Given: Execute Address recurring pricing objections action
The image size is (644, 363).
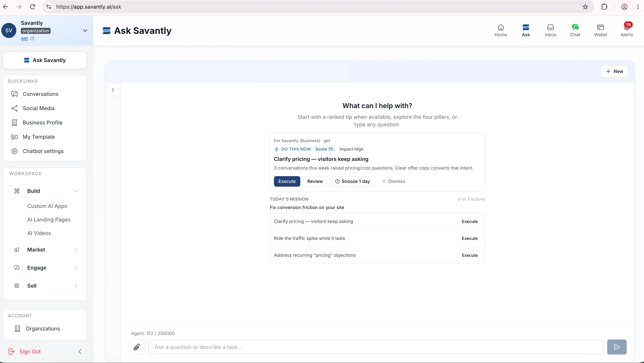Looking at the screenshot, I should click(470, 255).
